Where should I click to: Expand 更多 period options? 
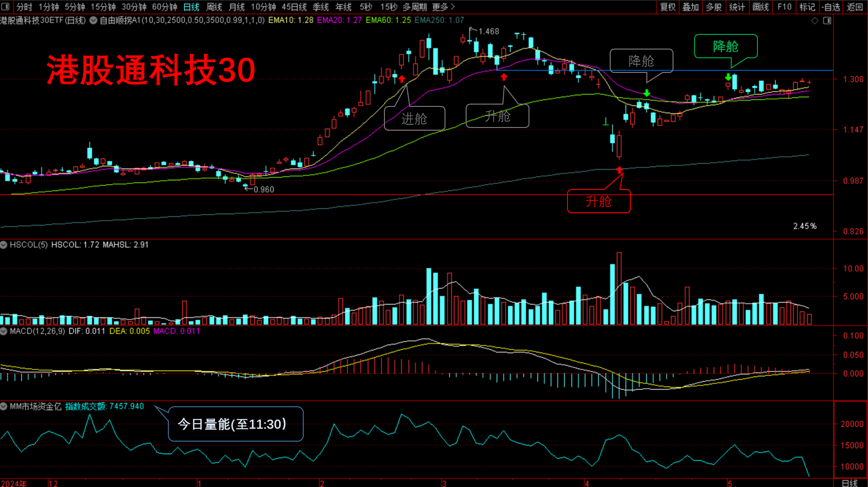(443, 7)
